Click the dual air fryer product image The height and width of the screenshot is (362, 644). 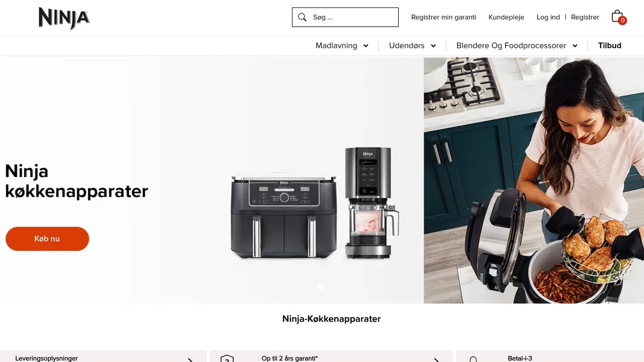pos(284,216)
